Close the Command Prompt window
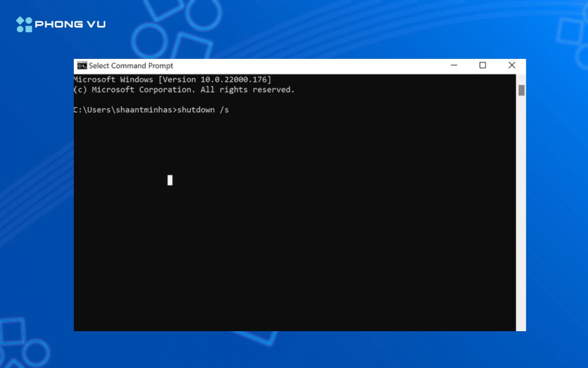The image size is (588, 368). pyautogui.click(x=511, y=65)
